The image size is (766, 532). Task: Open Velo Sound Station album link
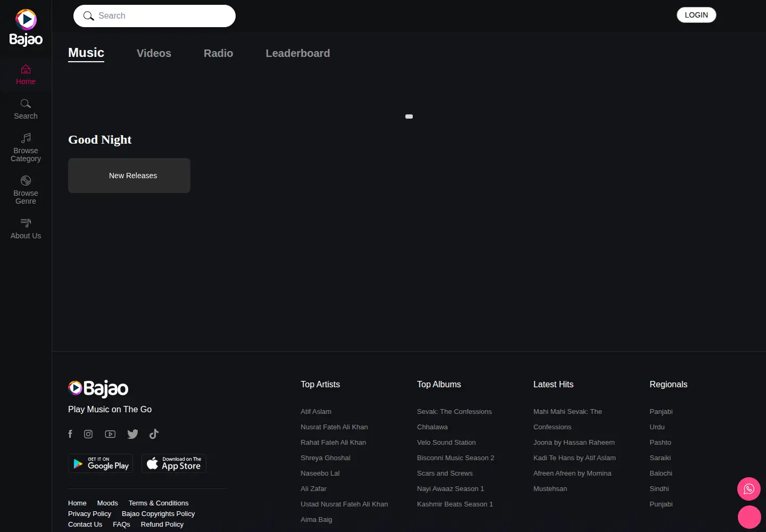[446, 443]
